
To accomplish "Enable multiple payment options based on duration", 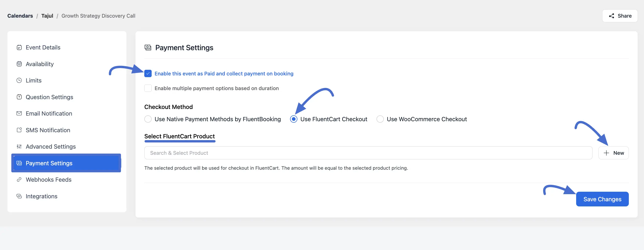I will 148,88.
